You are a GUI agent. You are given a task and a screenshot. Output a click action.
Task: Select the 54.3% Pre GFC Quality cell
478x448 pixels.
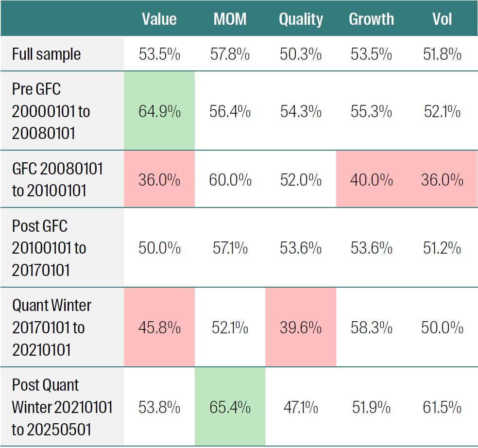[301, 111]
